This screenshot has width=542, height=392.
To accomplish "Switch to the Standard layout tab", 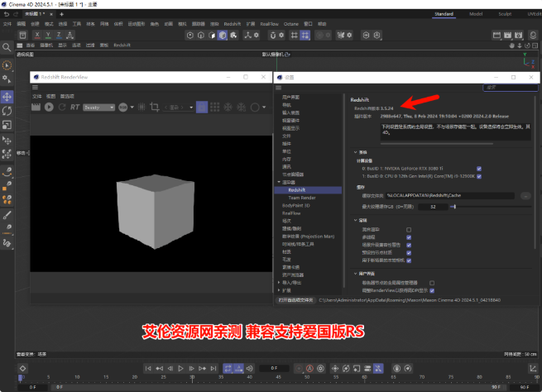I will click(x=444, y=14).
